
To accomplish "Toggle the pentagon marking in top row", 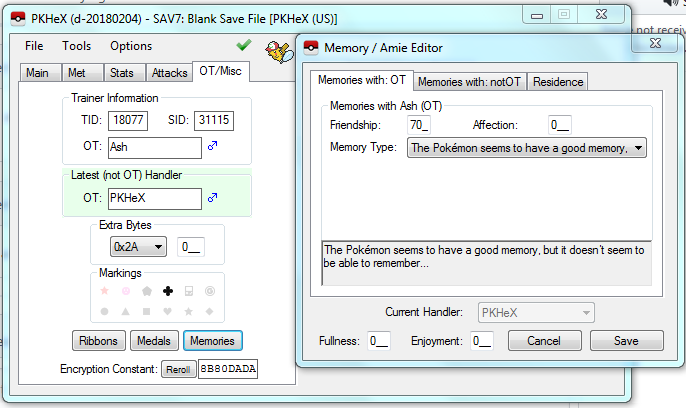I will click(x=147, y=291).
